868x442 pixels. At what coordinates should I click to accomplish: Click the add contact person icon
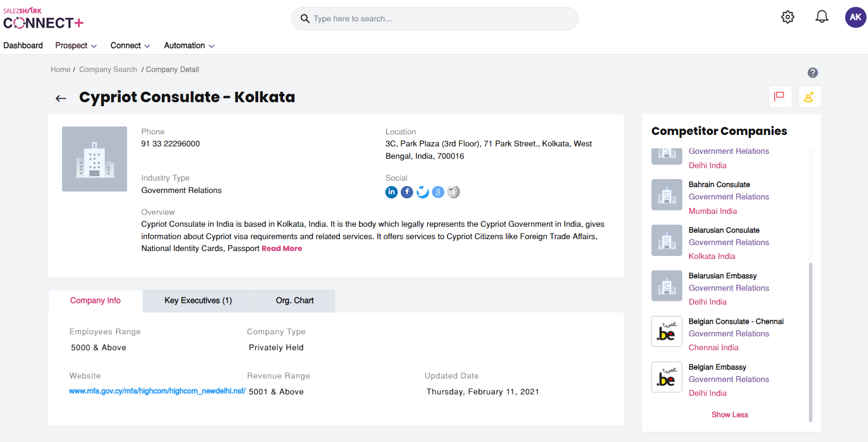[x=809, y=96]
